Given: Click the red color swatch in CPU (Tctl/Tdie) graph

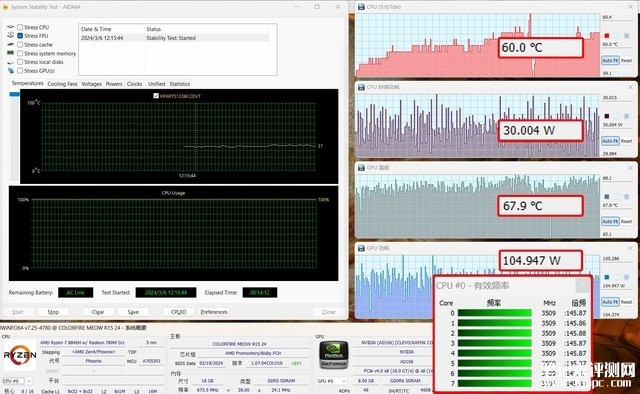Looking at the screenshot, I should click(607, 36).
